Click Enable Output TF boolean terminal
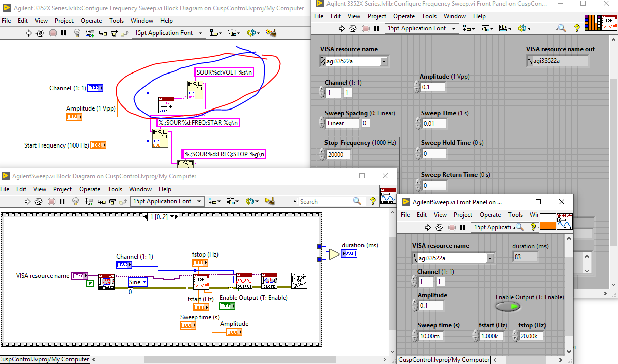The width and height of the screenshot is (618, 364). click(x=227, y=306)
